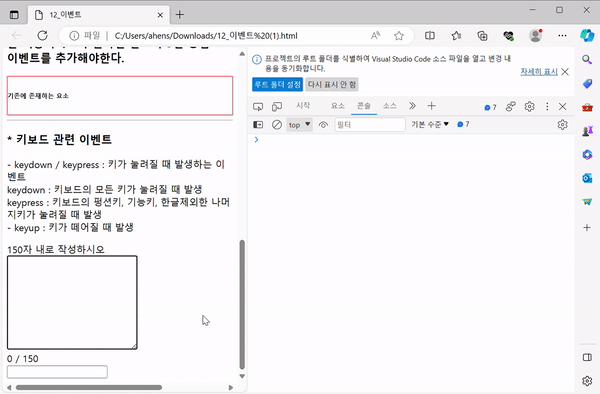The height and width of the screenshot is (394, 600).
Task: Click the 루트 폴더 설정 button
Action: pyautogui.click(x=277, y=85)
